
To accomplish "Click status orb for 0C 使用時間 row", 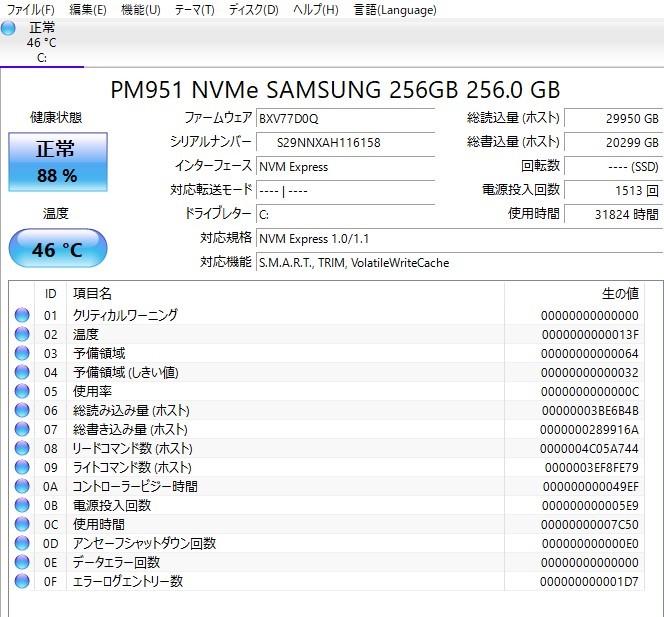I will (22, 524).
